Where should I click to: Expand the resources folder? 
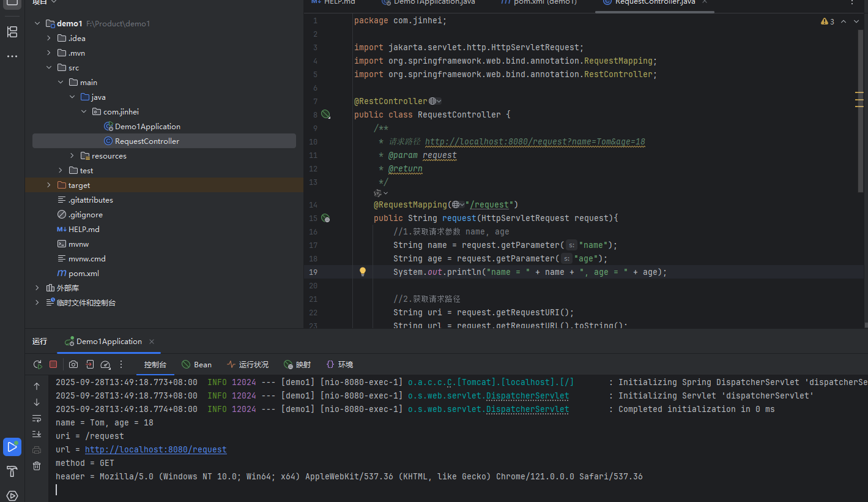tap(72, 155)
